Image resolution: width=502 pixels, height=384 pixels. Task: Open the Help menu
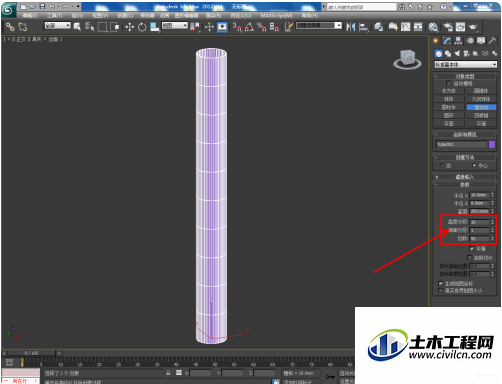(x=310, y=16)
